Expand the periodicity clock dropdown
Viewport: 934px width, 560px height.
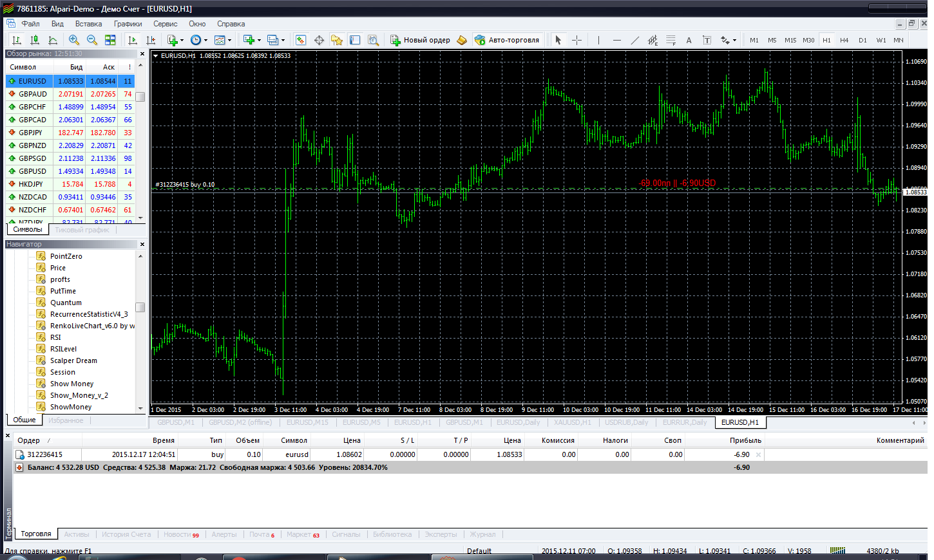[x=205, y=40]
